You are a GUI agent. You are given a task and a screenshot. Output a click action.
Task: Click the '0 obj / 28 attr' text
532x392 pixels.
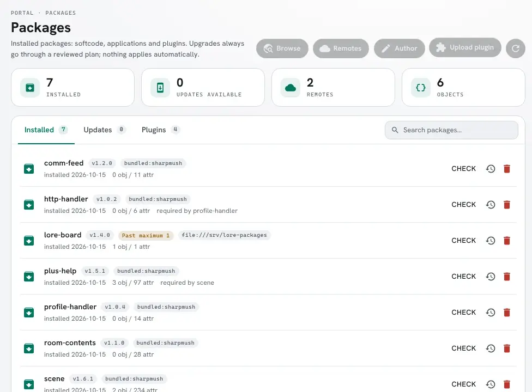(133, 354)
